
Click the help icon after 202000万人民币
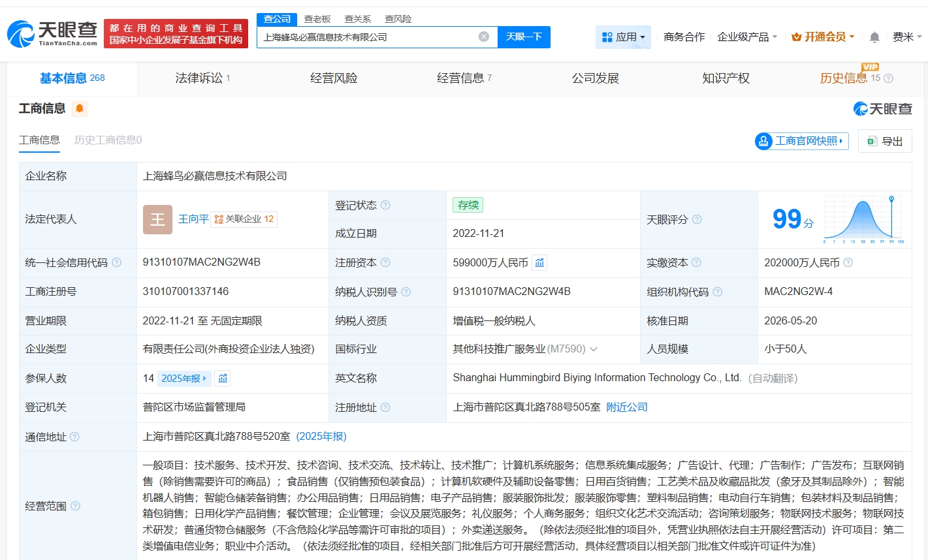coord(848,262)
